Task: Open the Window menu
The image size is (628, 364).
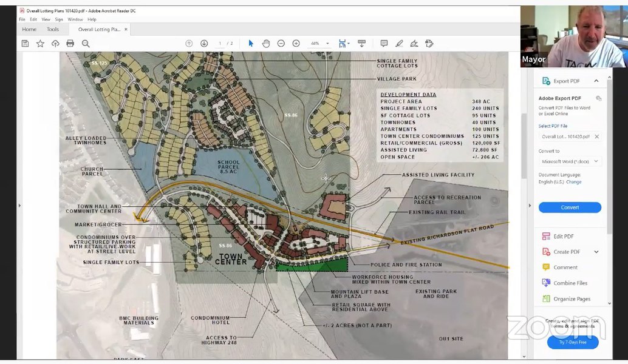Action: point(75,19)
